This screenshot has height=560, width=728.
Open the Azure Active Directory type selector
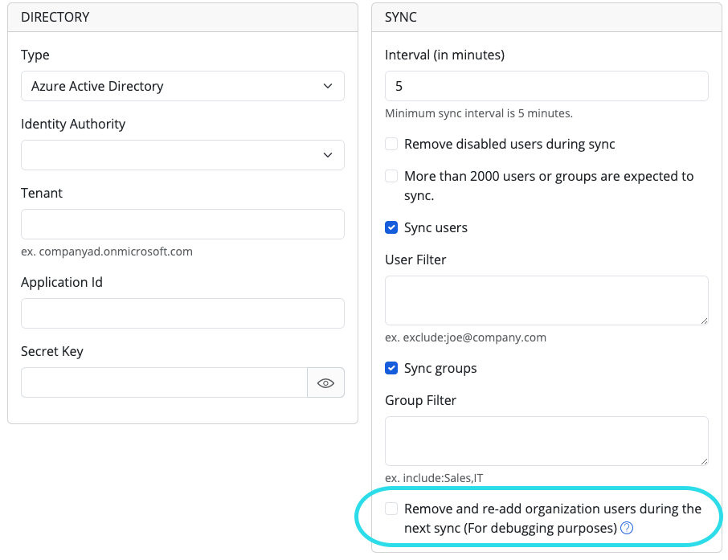[x=182, y=86]
